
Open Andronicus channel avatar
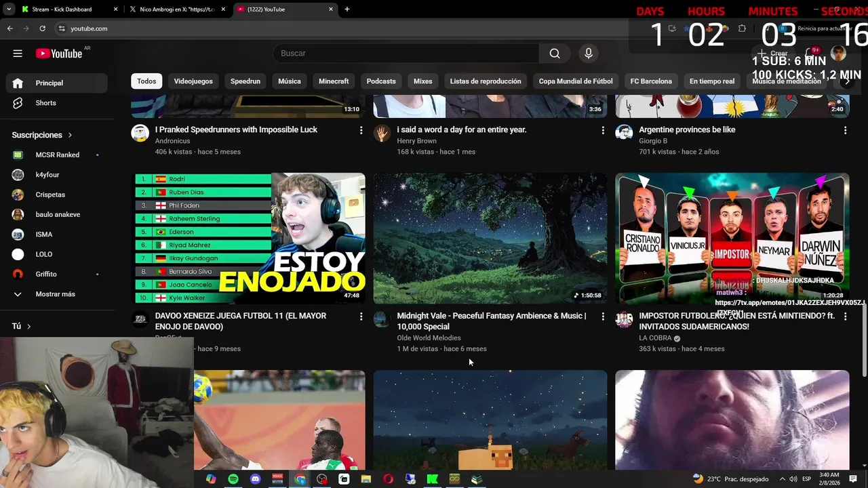click(x=140, y=133)
